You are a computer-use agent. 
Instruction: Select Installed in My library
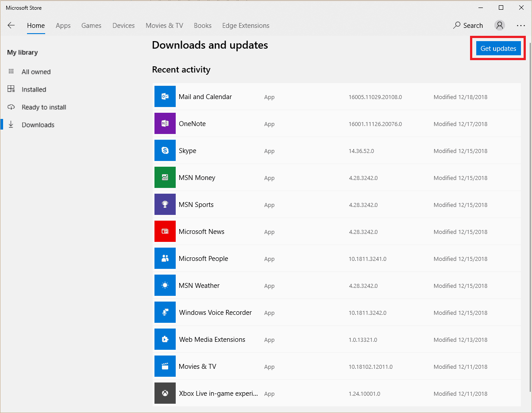point(34,89)
